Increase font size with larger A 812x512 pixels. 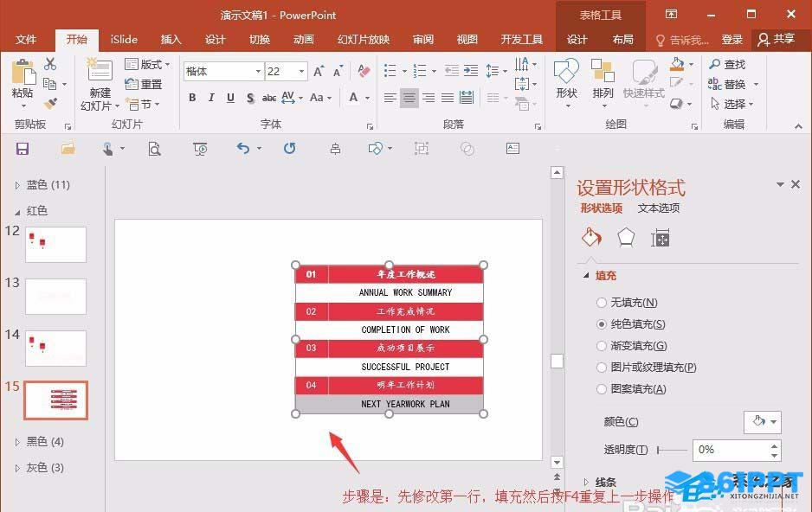point(319,72)
